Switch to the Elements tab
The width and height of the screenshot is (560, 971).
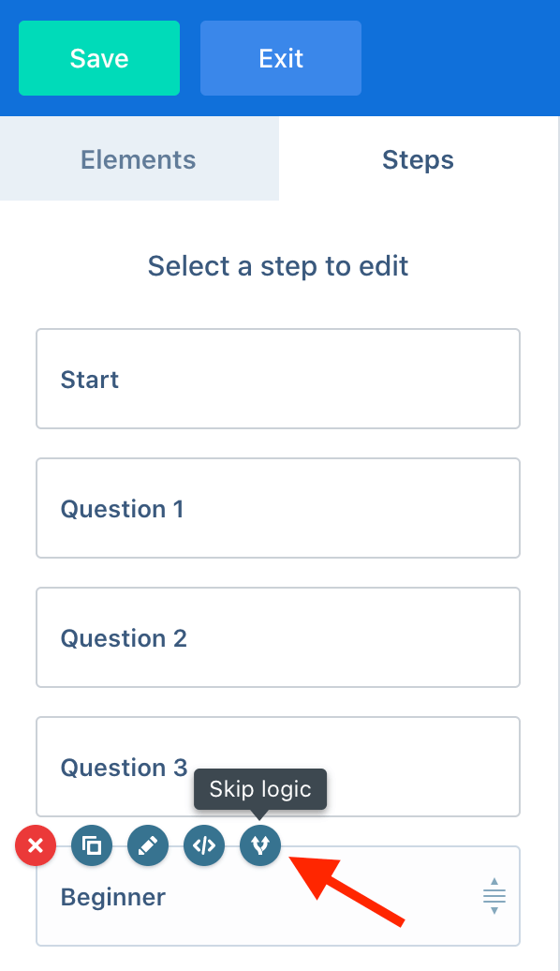(140, 159)
